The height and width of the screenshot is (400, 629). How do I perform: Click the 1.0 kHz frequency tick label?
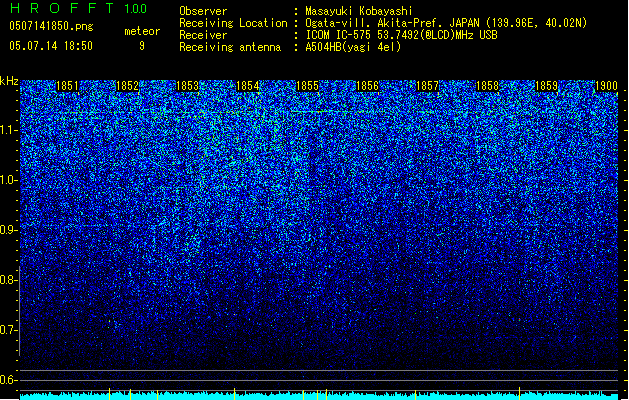tap(7, 180)
